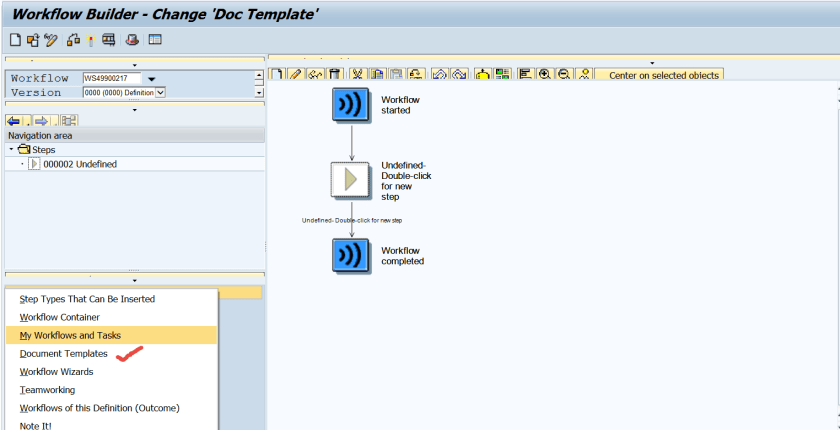The height and width of the screenshot is (430, 840).
Task: Click the linked boxes icon in top toolbar
Action: (73, 40)
